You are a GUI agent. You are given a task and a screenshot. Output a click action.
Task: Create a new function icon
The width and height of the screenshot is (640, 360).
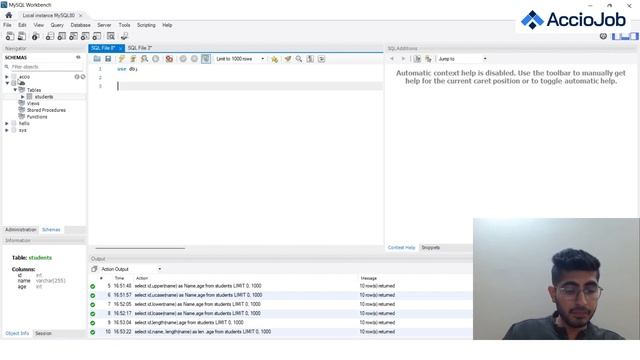click(x=97, y=36)
